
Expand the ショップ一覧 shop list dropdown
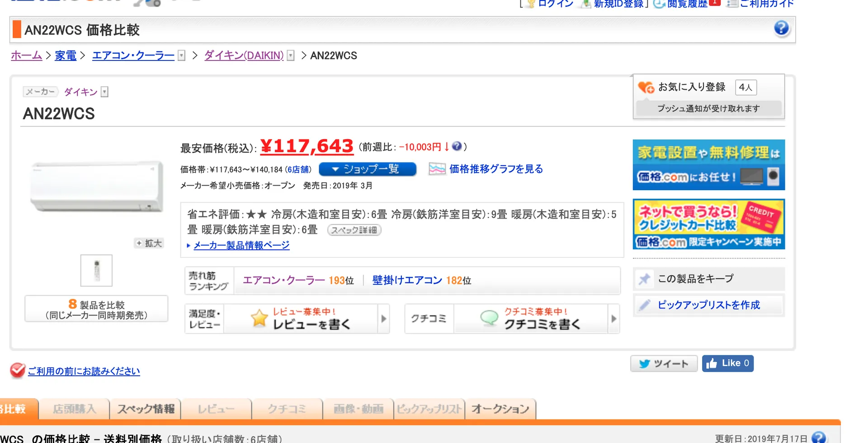367,169
